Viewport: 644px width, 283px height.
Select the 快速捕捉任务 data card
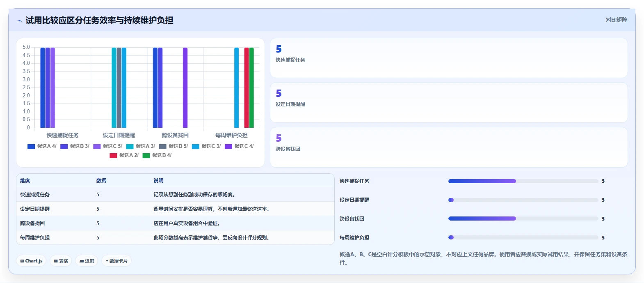coord(449,58)
